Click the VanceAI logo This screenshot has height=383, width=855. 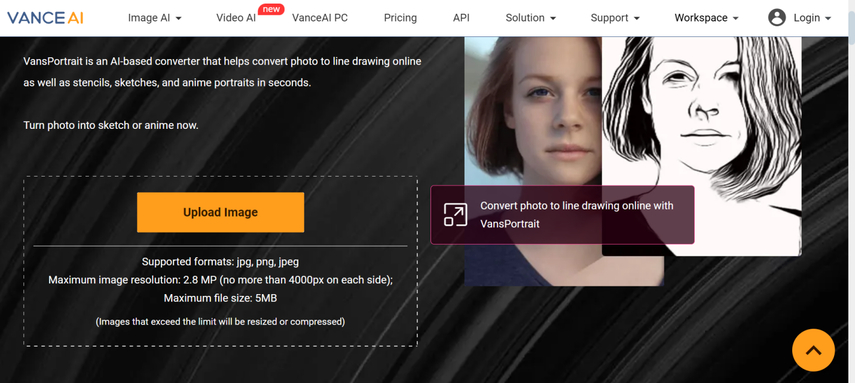[45, 17]
